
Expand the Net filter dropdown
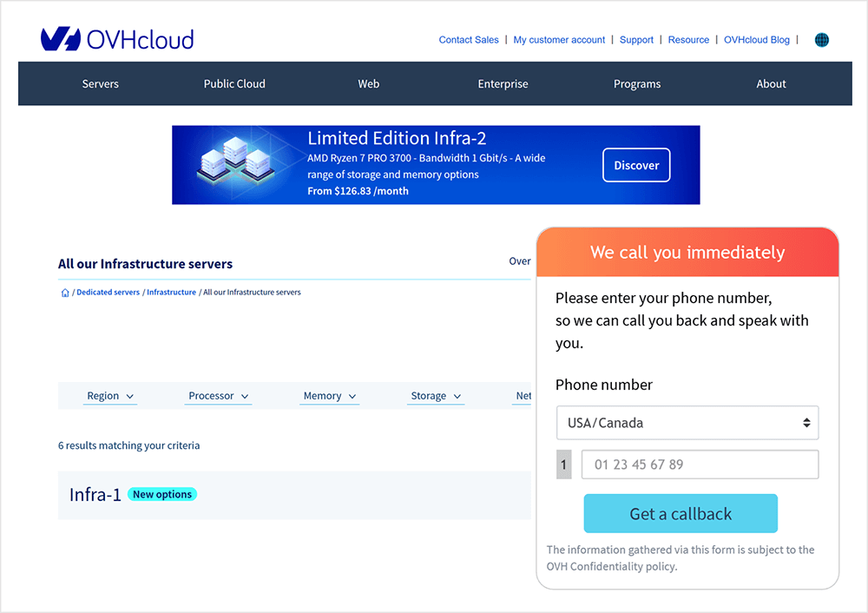(523, 396)
